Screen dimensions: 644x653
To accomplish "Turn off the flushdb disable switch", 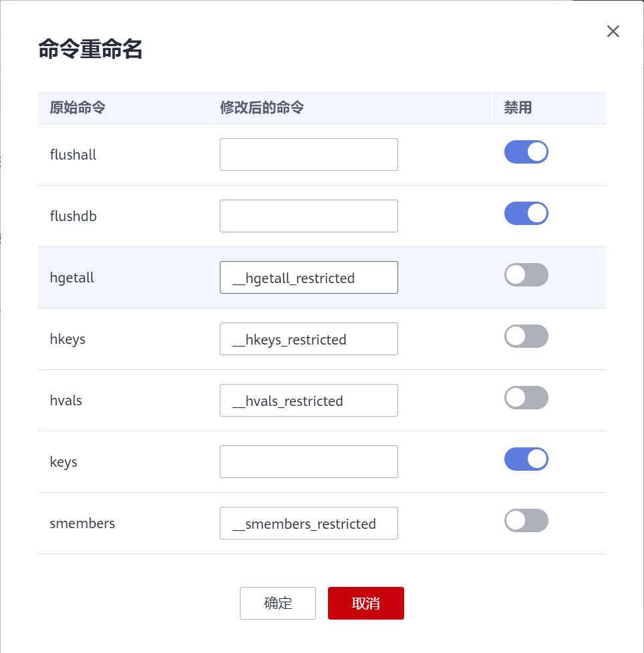I will click(526, 213).
